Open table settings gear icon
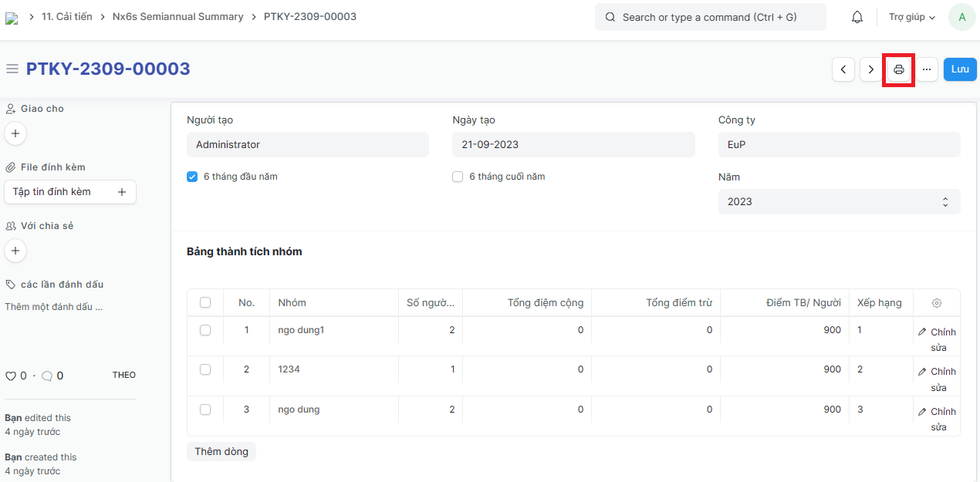Viewport: 980px width, 482px height. (x=936, y=303)
